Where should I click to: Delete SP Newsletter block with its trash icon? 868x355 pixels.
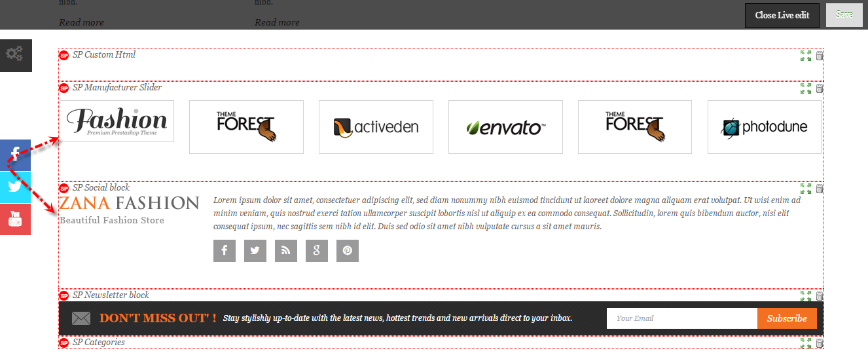(819, 296)
